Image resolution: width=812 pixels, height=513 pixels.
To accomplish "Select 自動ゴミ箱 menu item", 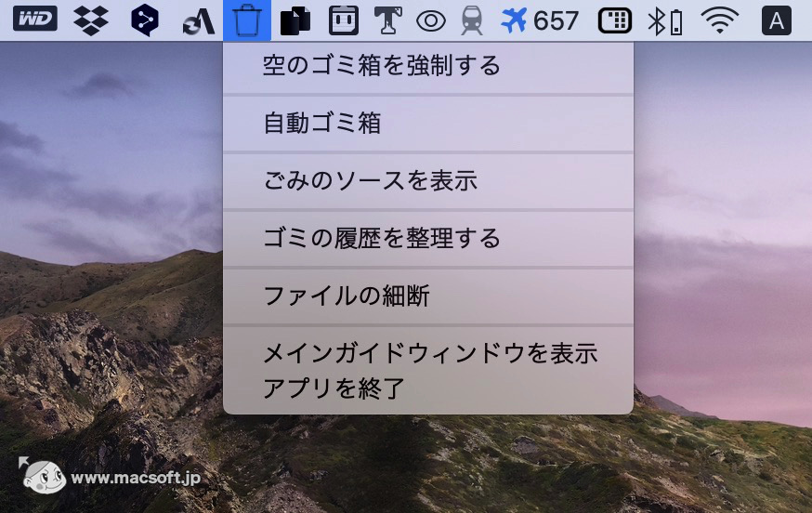I will [428, 124].
